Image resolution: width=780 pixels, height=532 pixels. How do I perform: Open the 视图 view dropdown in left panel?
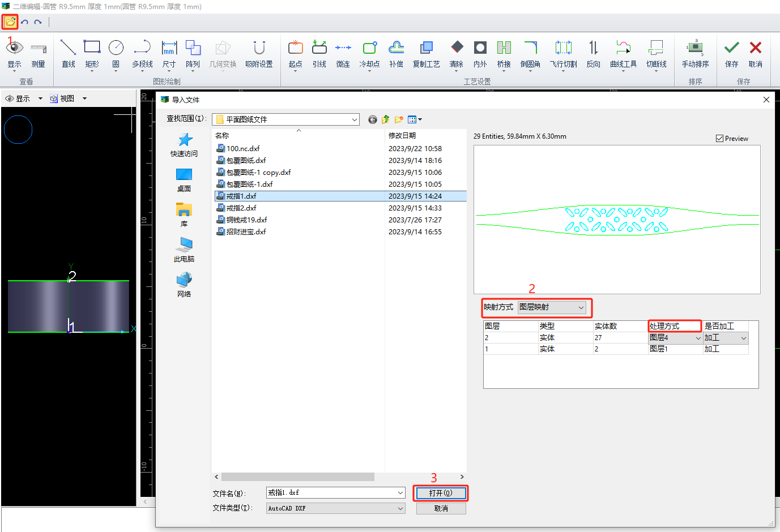[85, 98]
